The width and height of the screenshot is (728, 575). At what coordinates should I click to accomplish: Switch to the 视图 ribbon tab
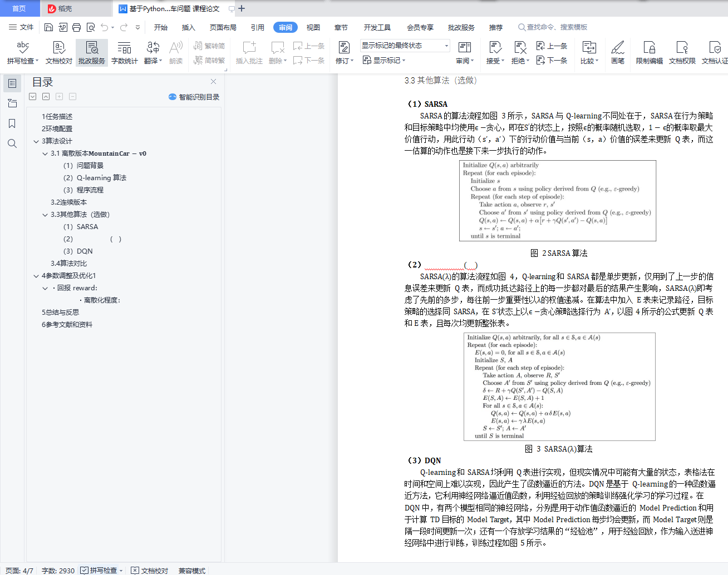point(313,27)
